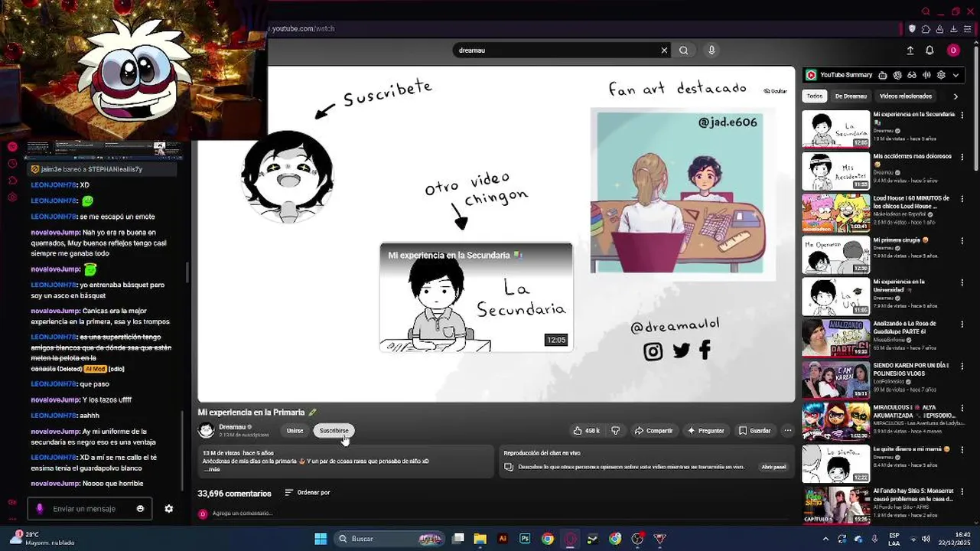Open the taskbar weather widget 29°C
The width and height of the screenshot is (980, 551).
click(42, 538)
